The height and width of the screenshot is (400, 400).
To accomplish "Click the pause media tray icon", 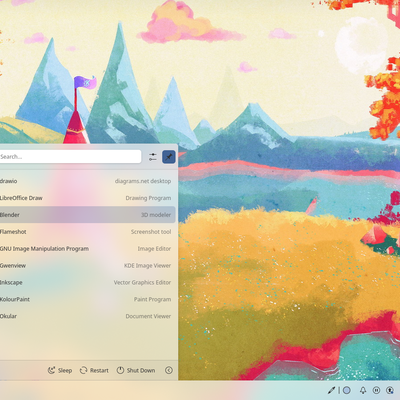I will click(376, 390).
